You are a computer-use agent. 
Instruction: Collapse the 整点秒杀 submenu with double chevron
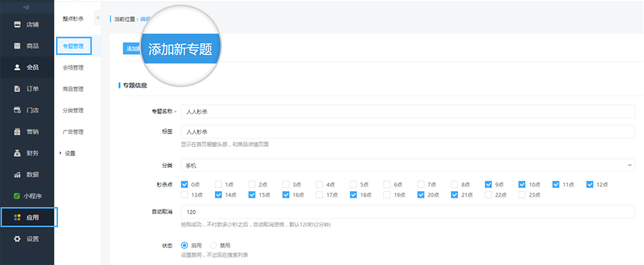97,18
